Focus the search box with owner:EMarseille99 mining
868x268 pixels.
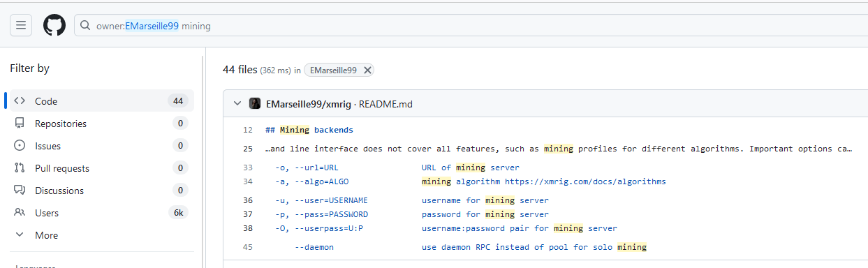pos(471,26)
